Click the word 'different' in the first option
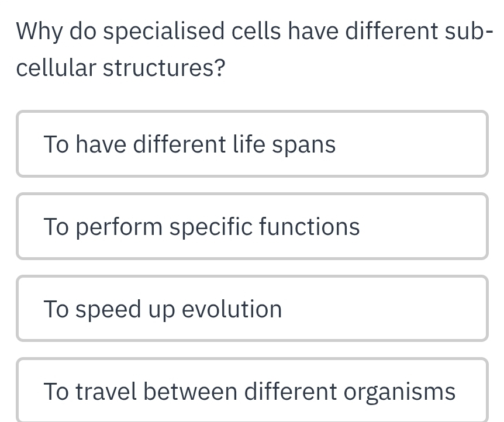Image resolution: width=504 pixels, height=422 pixels. coord(179,144)
